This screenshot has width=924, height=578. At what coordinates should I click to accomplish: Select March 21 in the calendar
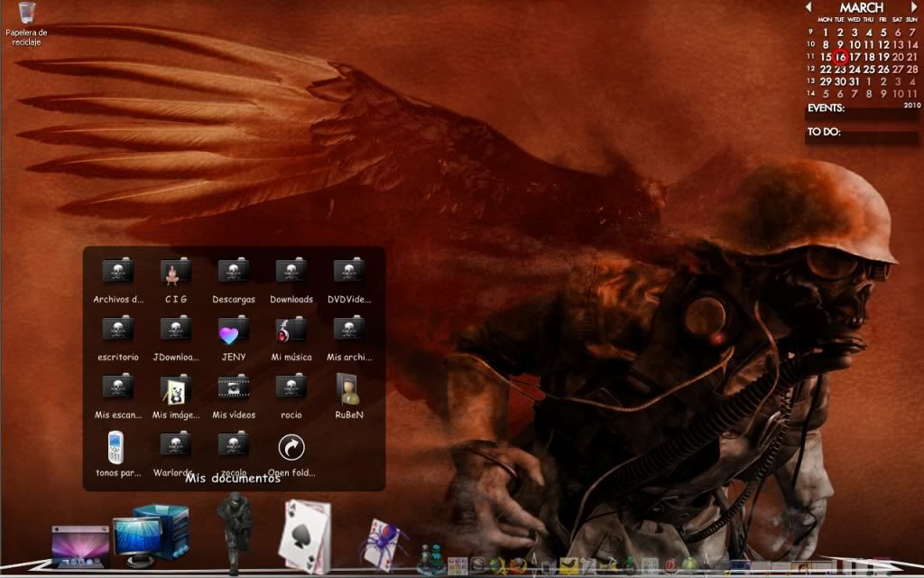tap(912, 57)
